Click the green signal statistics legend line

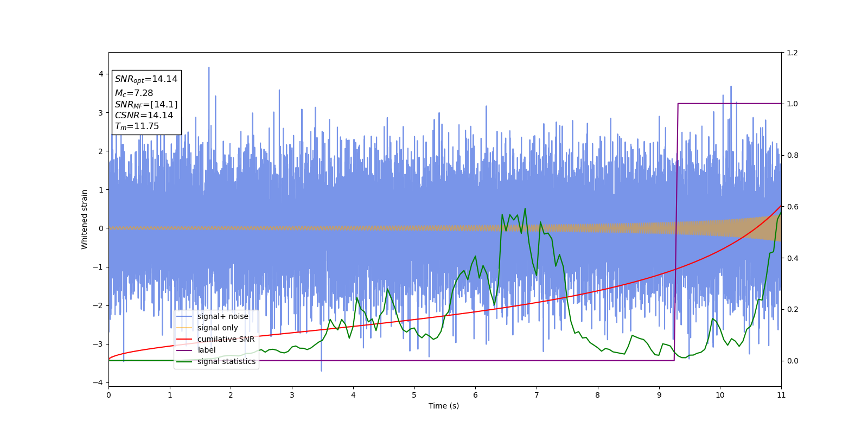[x=184, y=362]
